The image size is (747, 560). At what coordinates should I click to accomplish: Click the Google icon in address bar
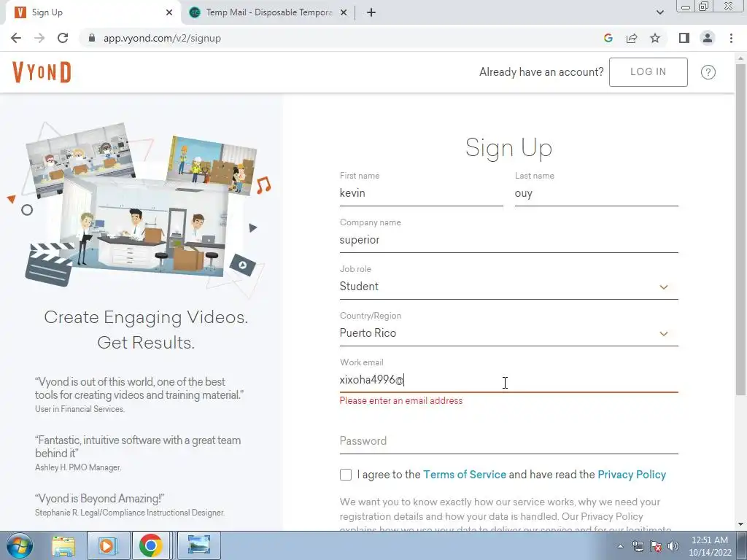point(608,38)
